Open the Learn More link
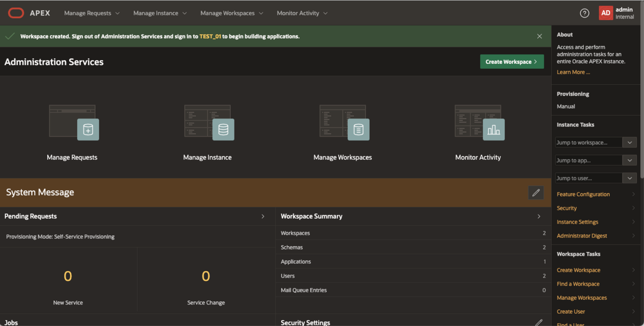The image size is (644, 326). 573,72
